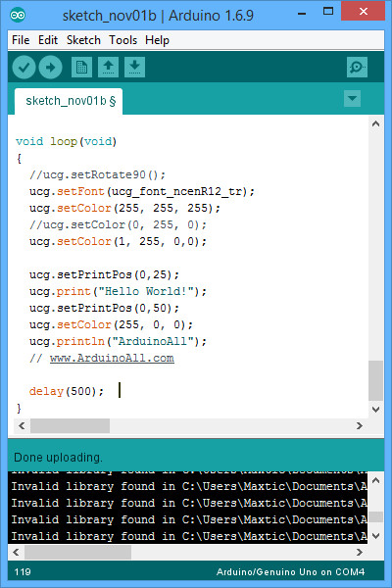Open the Serial Monitor magnifier icon

(357, 68)
